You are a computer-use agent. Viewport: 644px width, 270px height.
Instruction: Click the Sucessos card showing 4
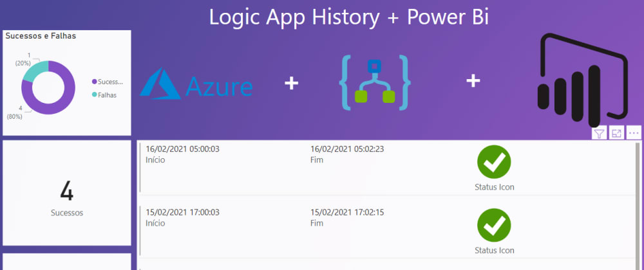click(x=66, y=196)
